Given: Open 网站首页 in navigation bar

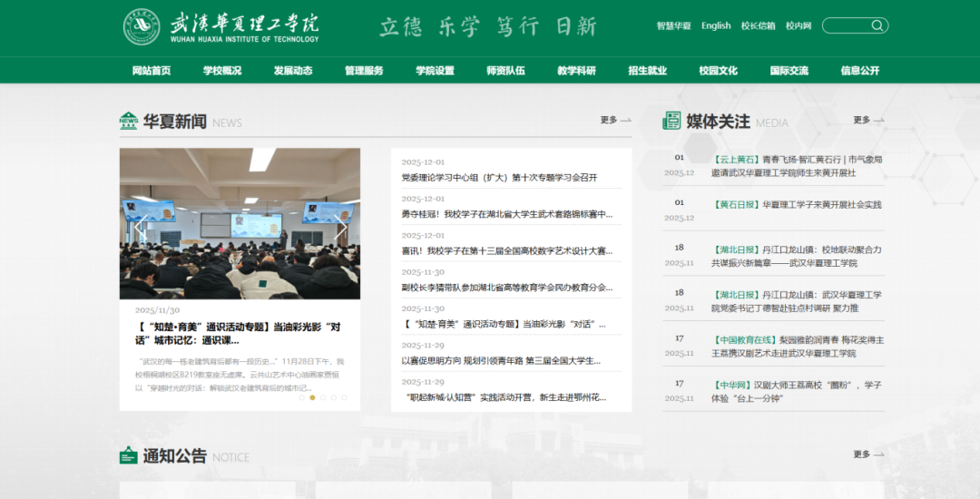Looking at the screenshot, I should point(152,71).
